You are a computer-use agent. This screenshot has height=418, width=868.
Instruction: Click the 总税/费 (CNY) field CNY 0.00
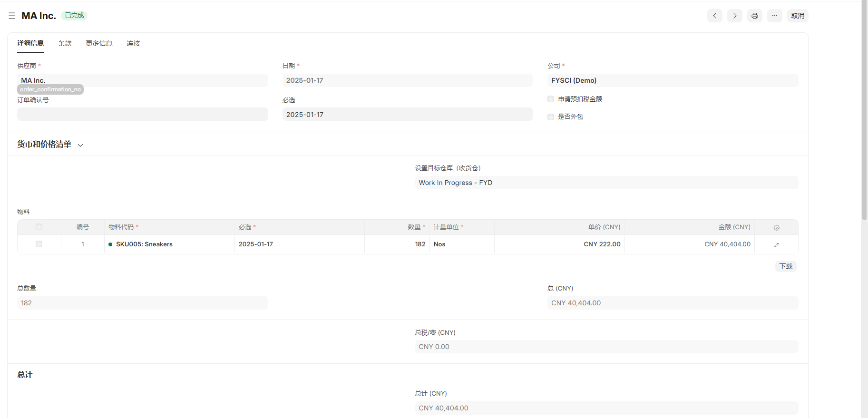click(x=606, y=347)
